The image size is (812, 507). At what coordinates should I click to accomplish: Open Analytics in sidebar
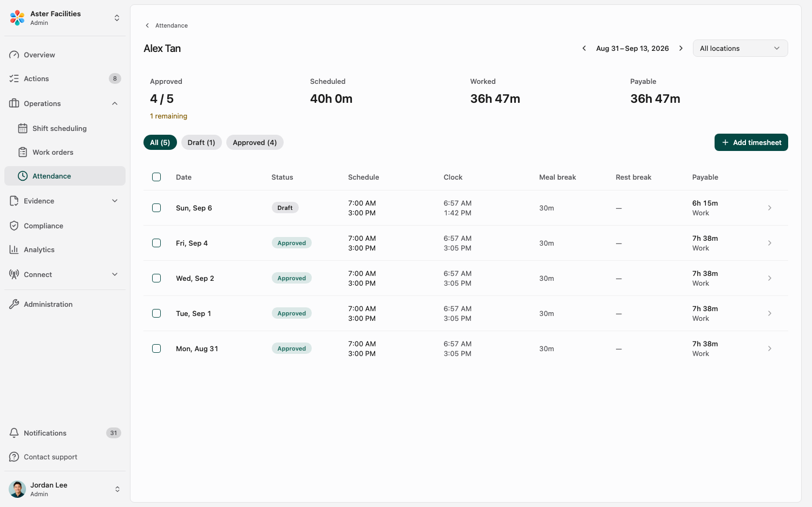(65, 249)
